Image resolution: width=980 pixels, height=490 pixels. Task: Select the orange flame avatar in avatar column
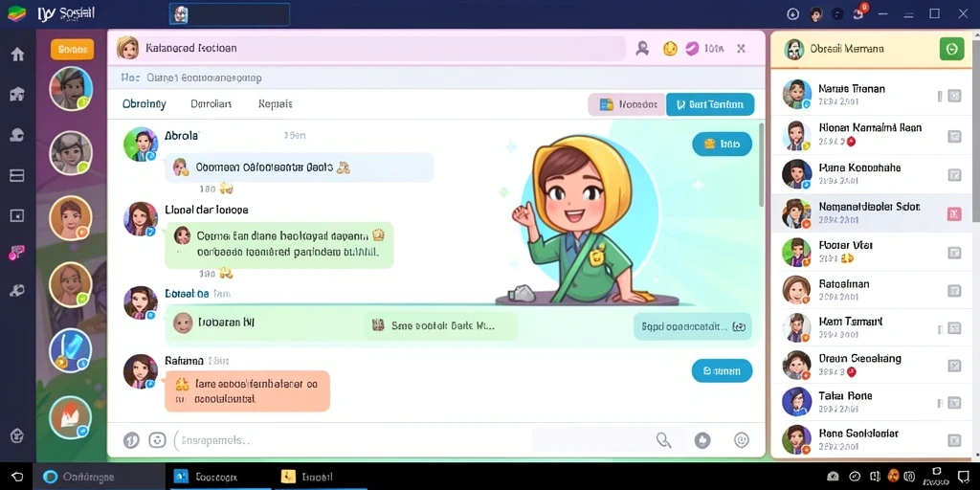click(71, 417)
